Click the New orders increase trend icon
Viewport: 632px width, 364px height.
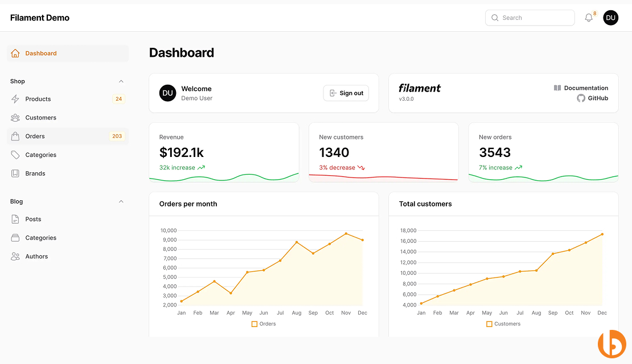tap(518, 168)
